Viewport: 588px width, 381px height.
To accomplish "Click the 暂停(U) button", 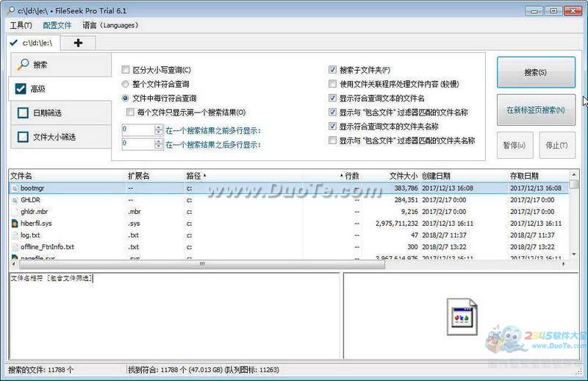I will click(x=514, y=146).
